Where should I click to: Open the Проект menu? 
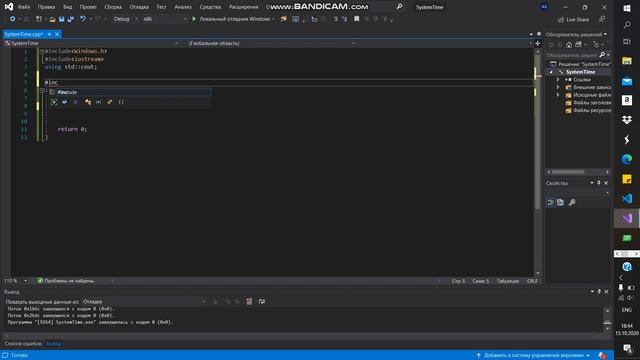(x=88, y=7)
